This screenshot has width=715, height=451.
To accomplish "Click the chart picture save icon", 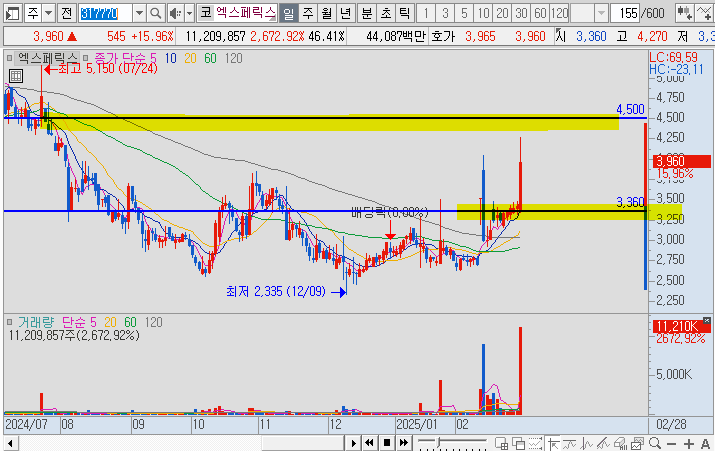I will [x=637, y=443].
